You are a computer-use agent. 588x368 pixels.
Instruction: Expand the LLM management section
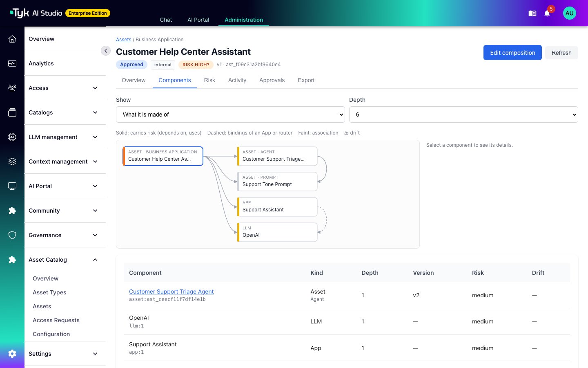[x=65, y=137]
